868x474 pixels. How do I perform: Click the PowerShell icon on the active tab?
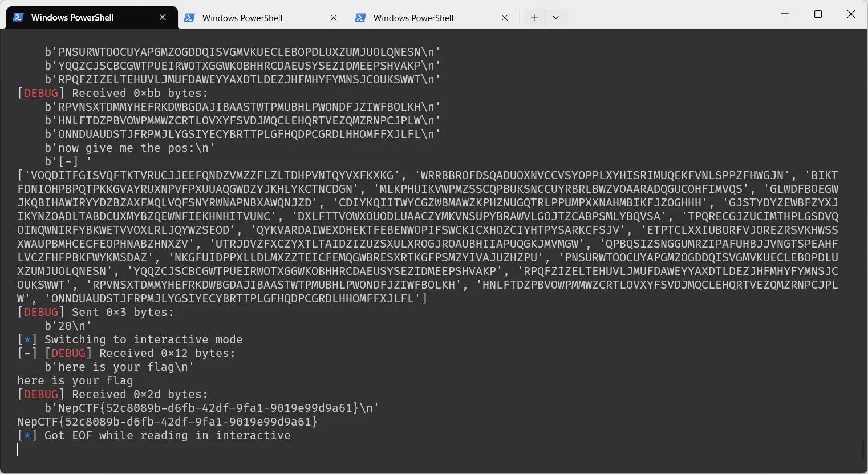pos(18,18)
